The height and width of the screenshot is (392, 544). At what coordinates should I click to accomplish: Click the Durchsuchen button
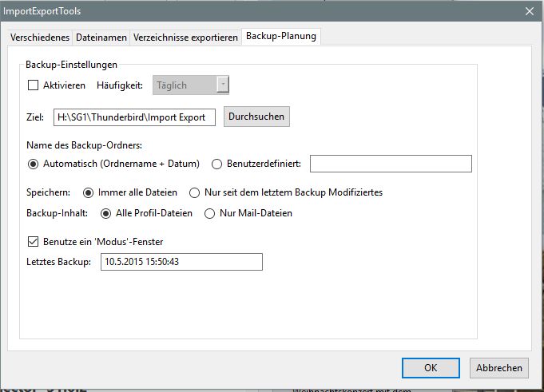256,117
